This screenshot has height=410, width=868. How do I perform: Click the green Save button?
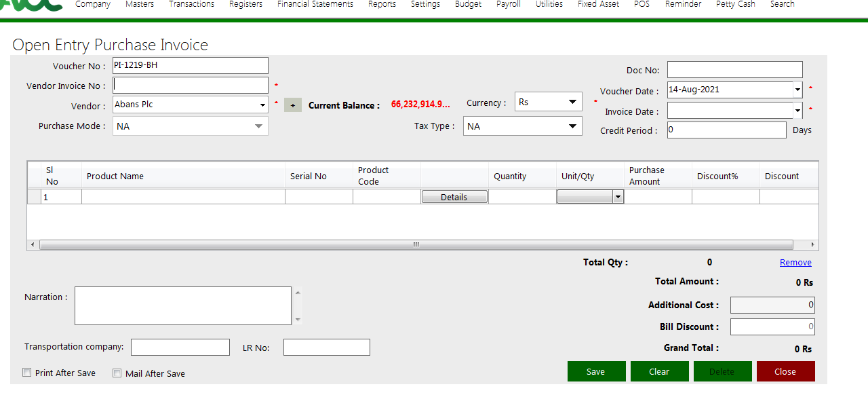tap(595, 371)
